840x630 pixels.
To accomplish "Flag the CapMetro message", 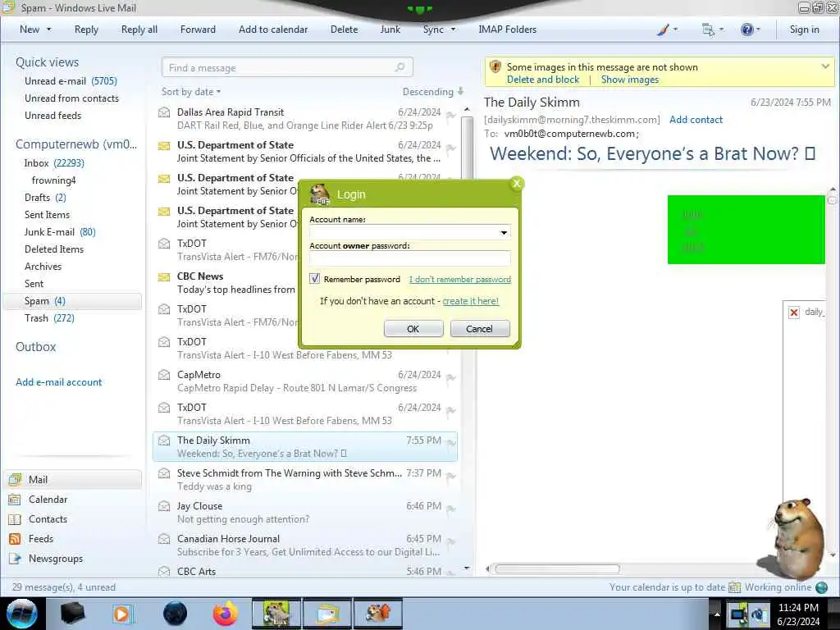I will click(450, 377).
